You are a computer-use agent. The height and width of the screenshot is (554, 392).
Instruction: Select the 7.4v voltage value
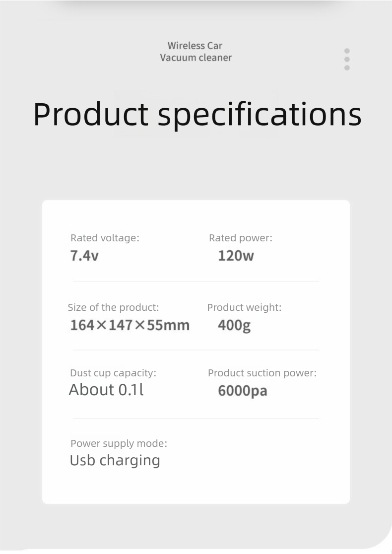click(84, 256)
